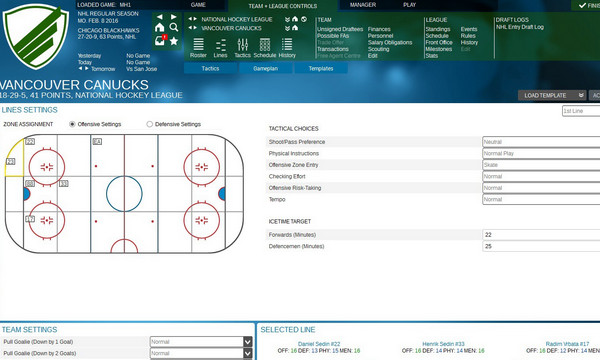Viewport: 600px width, 360px height.
Task: Open the Shoot/Pass Preference combo box
Action: pyautogui.click(x=541, y=142)
